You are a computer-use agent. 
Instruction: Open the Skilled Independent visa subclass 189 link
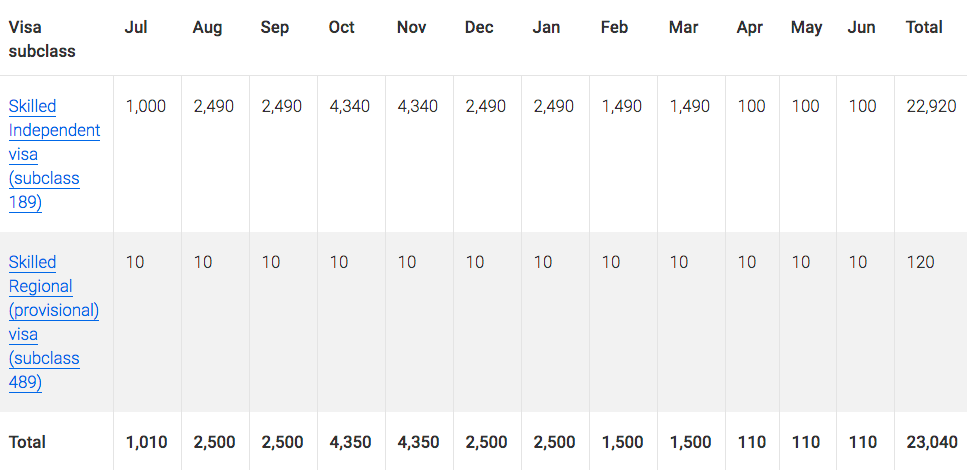54,154
